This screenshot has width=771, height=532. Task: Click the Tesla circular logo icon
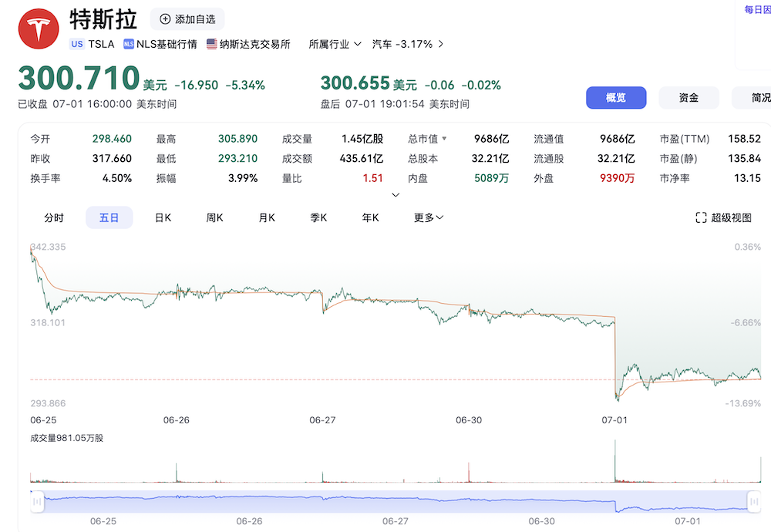38,28
